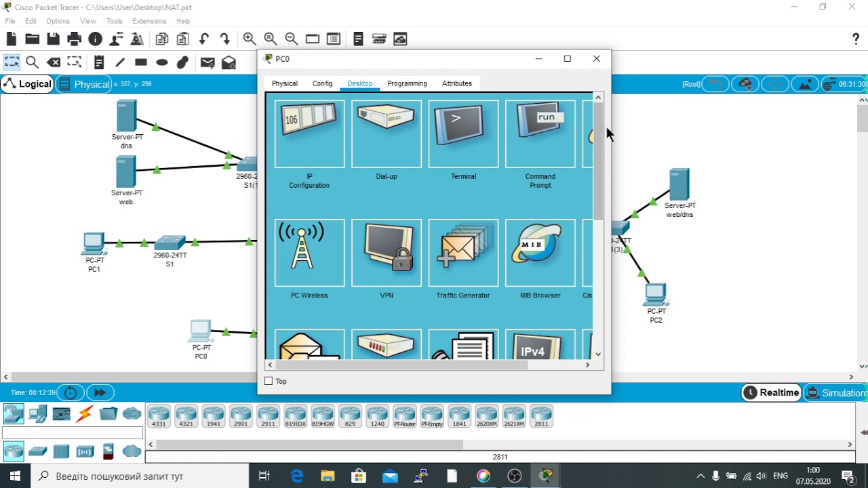Select the 2811 router device
This screenshot has height=488, width=868.
541,416
